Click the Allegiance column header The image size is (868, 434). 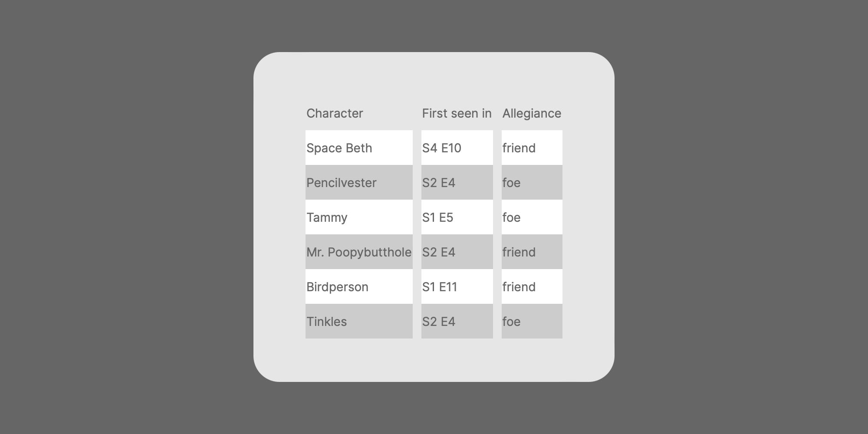coord(532,113)
